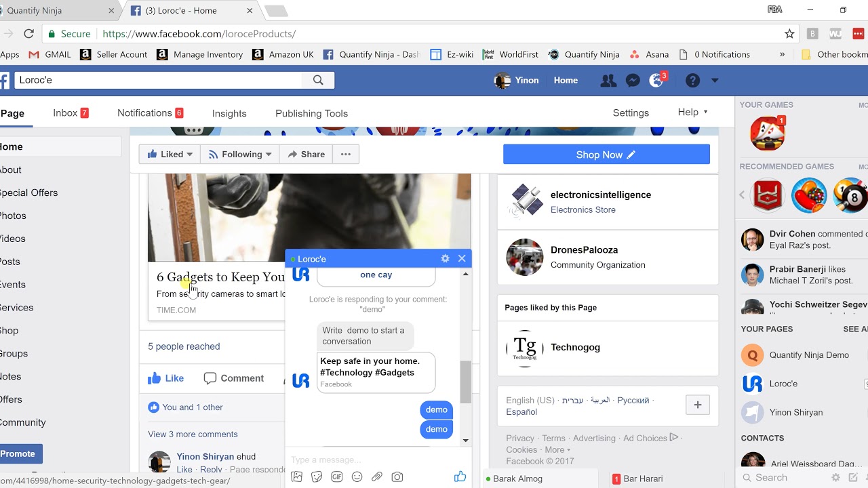Open the red shield recommended game
Screen dimensions: 868x488
[x=768, y=195]
